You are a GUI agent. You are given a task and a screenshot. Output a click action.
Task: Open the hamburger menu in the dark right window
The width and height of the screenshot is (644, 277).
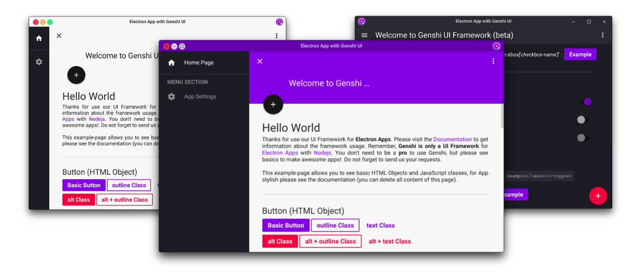tap(365, 35)
